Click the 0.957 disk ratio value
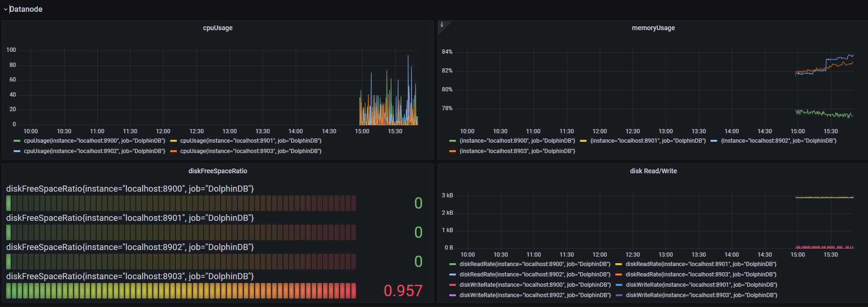Screen dimensions: 868x307 click(403, 291)
